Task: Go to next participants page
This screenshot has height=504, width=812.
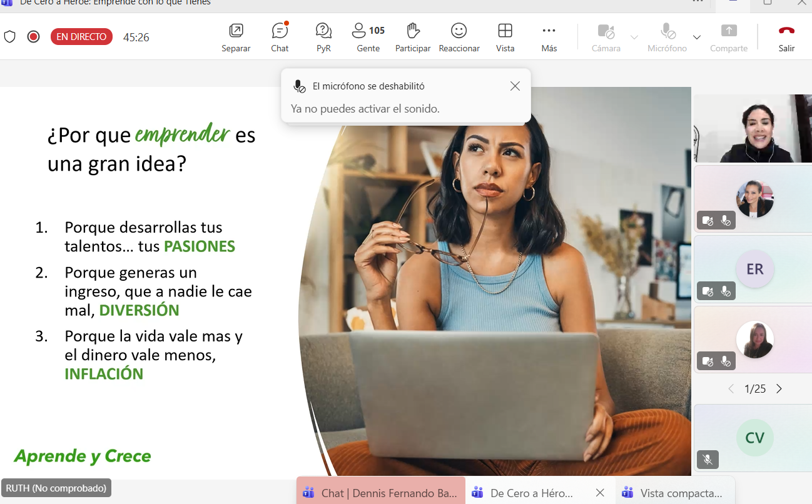Action: click(779, 389)
